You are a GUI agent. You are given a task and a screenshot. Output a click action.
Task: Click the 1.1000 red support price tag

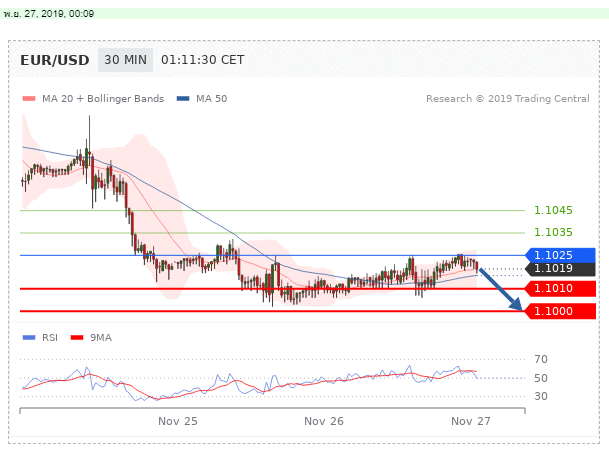[x=560, y=311]
